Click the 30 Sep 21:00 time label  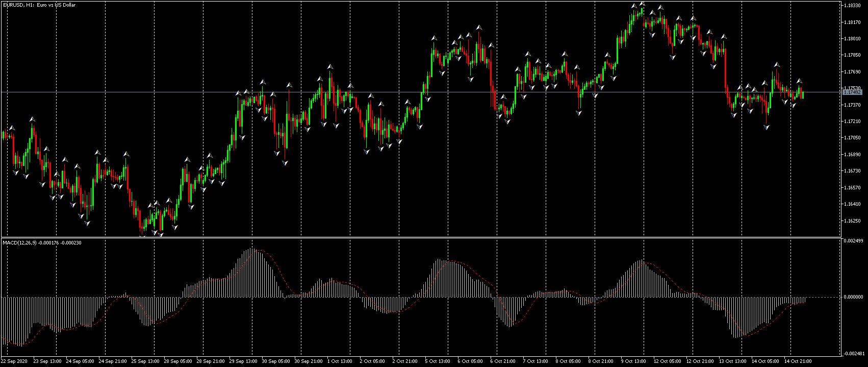(309, 361)
